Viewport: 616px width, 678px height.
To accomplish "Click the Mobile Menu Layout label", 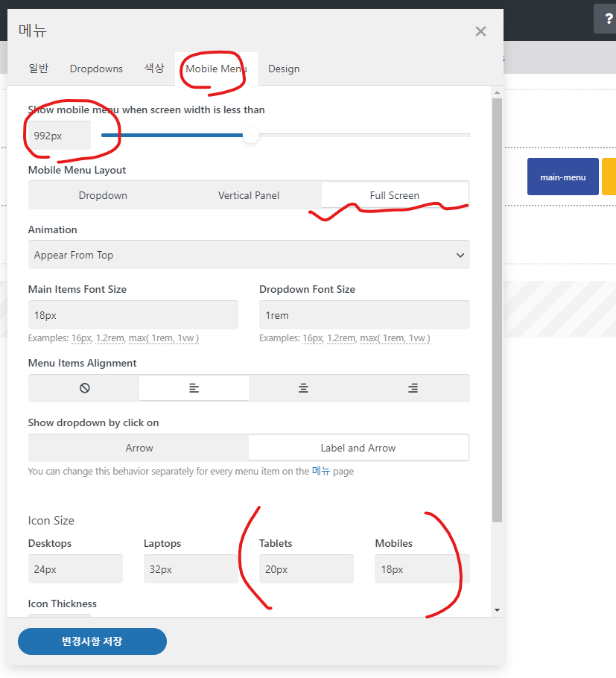I will [x=77, y=171].
